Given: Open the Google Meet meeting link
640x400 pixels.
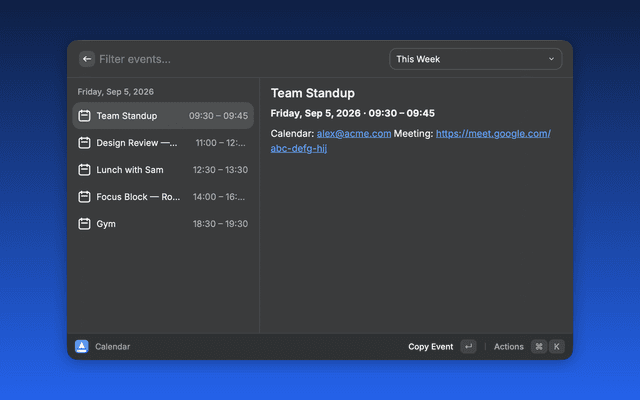Looking at the screenshot, I should tap(411, 141).
